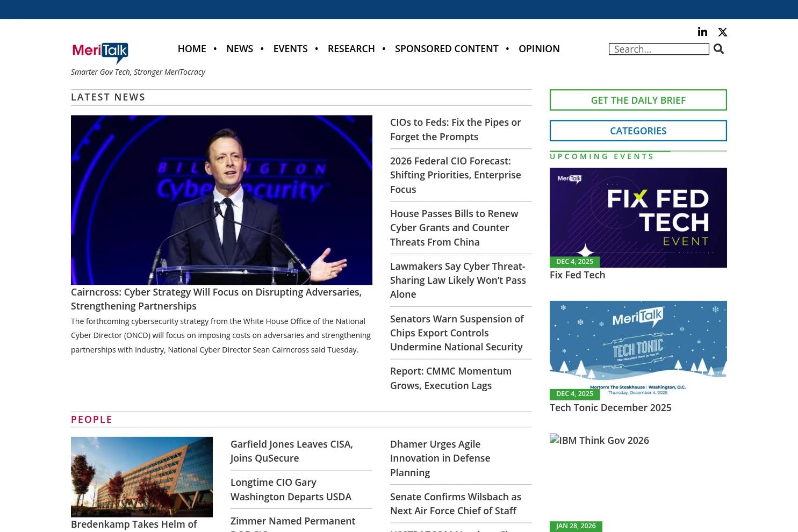Viewport: 798px width, 532px height.
Task: Open the News menu
Action: click(240, 48)
